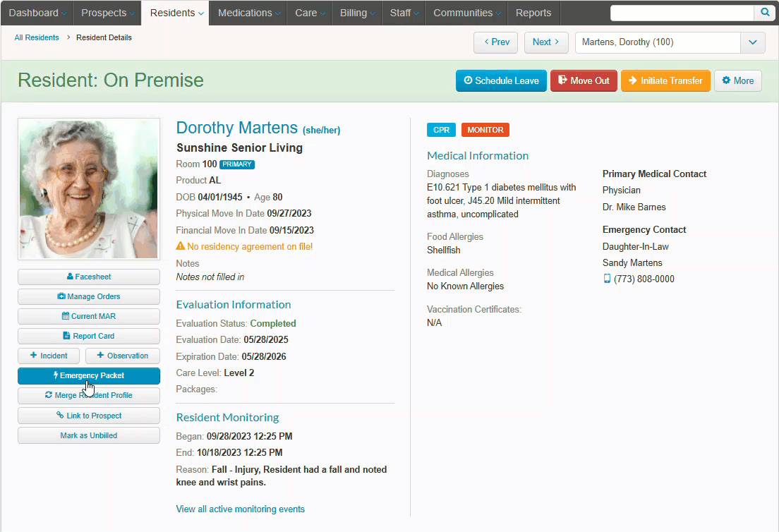This screenshot has height=532, width=779.
Task: Click the plus icon beside Observation
Action: coord(100,355)
